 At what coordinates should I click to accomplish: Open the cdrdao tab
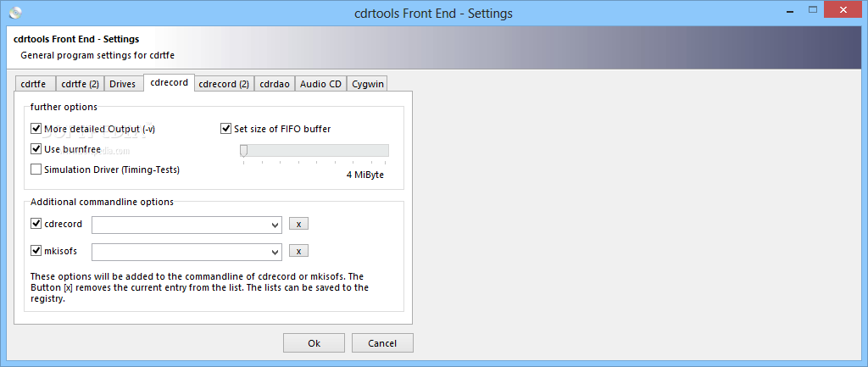coord(275,84)
